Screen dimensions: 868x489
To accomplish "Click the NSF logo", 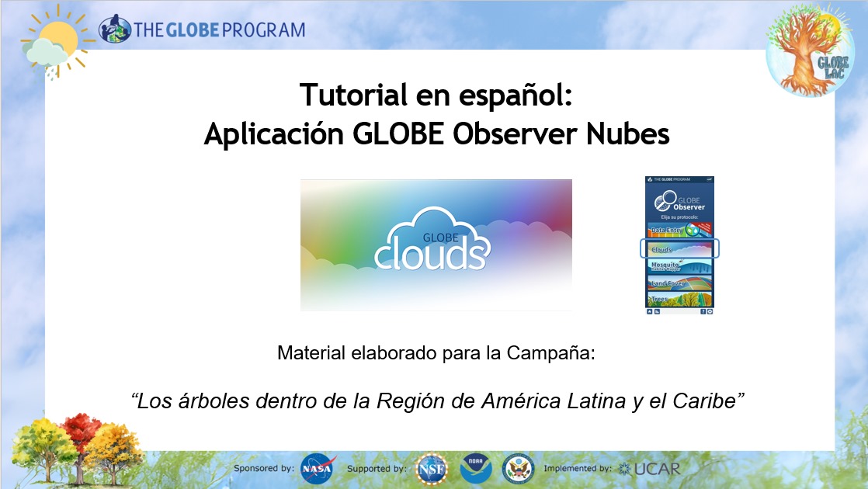I will [x=432, y=469].
